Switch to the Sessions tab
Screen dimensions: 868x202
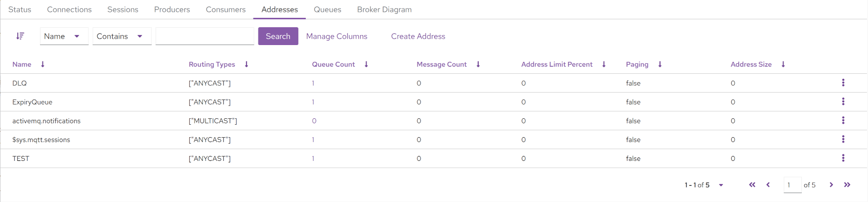[123, 9]
